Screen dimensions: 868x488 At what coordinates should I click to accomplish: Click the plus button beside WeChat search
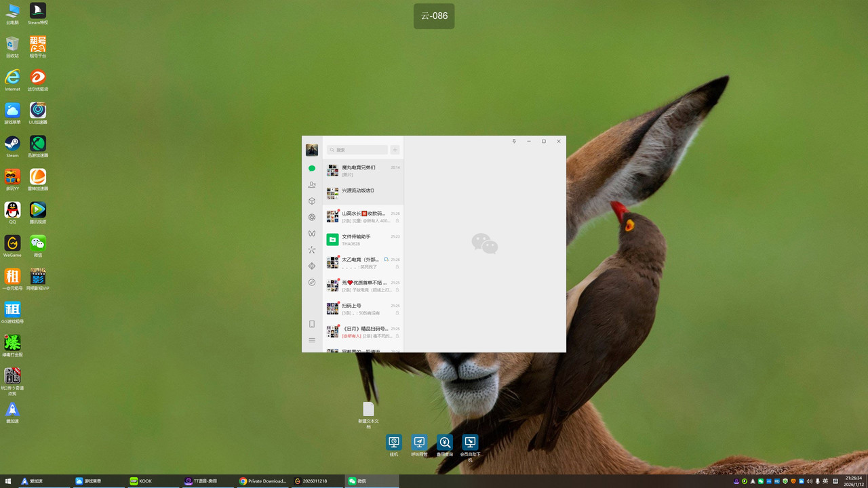(395, 150)
